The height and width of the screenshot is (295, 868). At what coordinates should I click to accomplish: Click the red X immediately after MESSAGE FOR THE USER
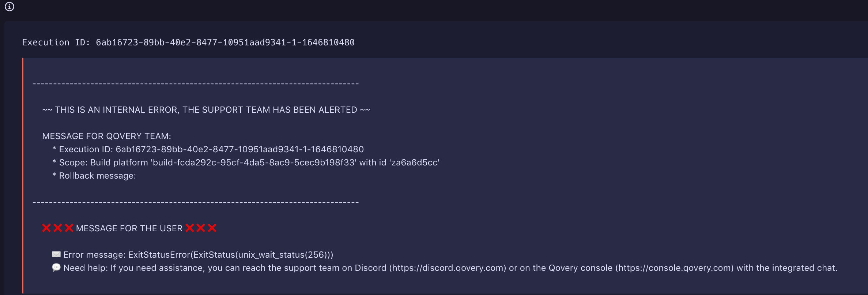(190, 228)
